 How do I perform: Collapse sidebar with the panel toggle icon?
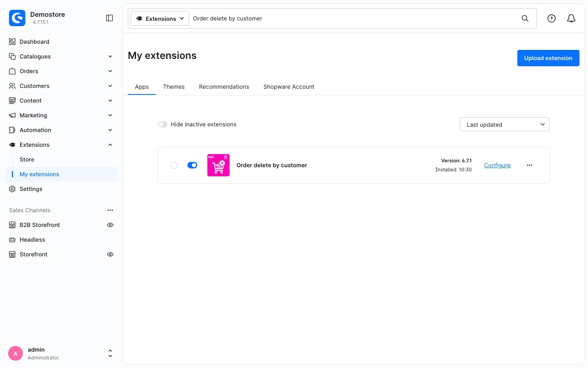point(109,18)
